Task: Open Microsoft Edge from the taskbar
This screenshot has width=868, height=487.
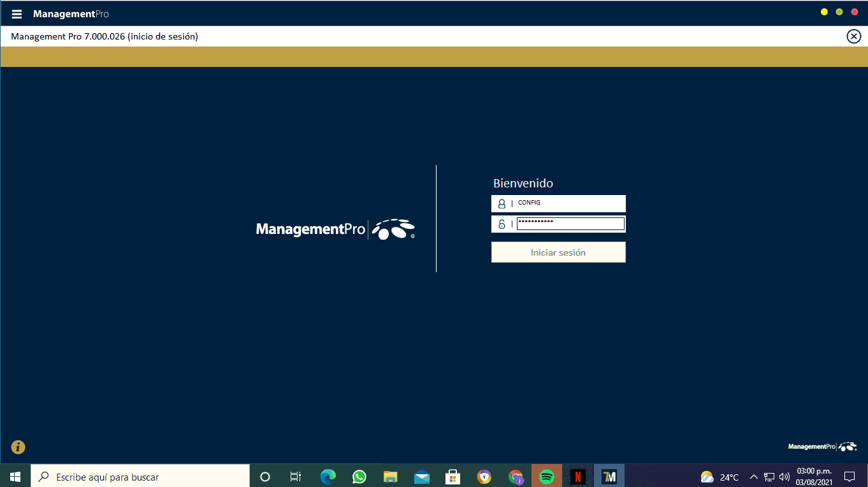Action: click(328, 476)
